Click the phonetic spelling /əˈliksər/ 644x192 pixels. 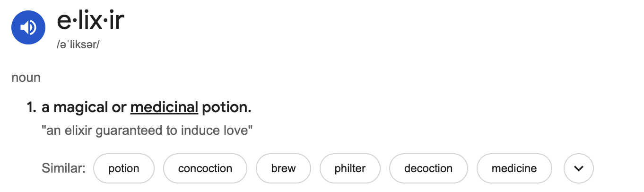point(78,45)
